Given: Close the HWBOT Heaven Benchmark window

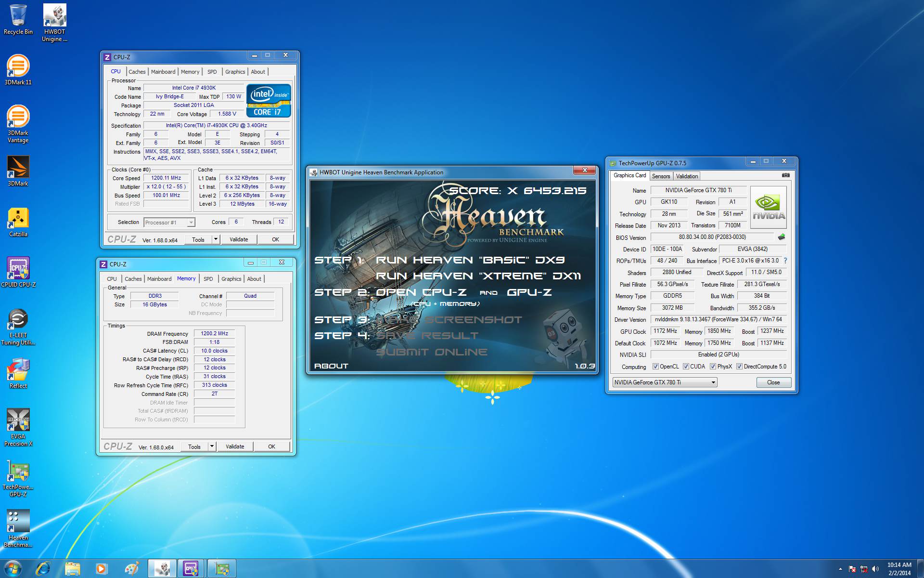Looking at the screenshot, I should pos(585,171).
